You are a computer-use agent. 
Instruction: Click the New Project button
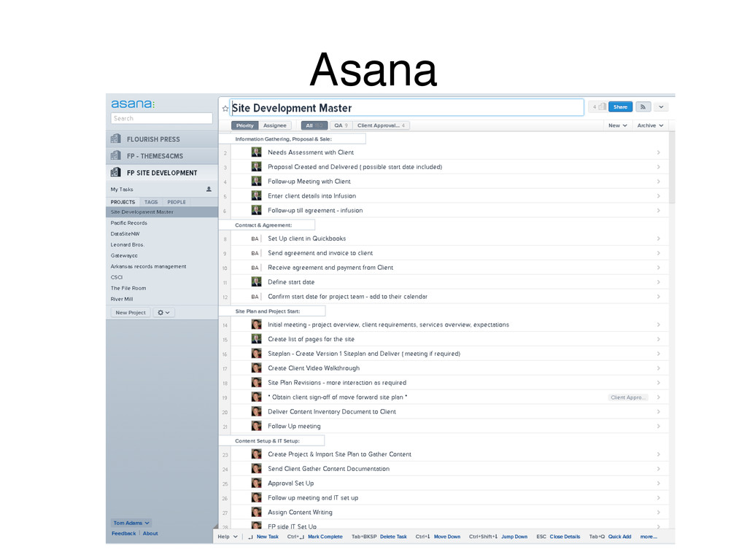(131, 312)
